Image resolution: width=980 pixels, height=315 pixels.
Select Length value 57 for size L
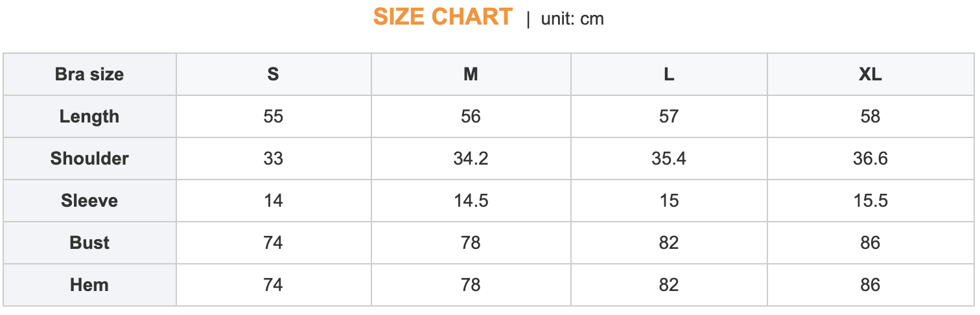coord(669,117)
